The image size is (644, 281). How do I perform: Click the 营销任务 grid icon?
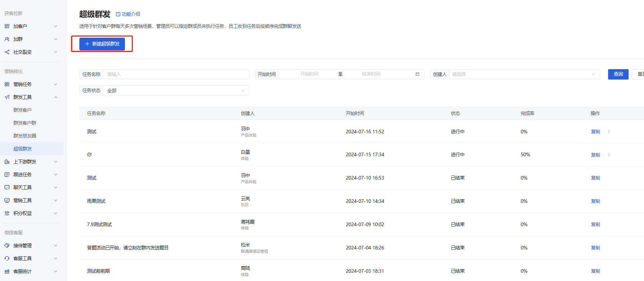pos(7,84)
